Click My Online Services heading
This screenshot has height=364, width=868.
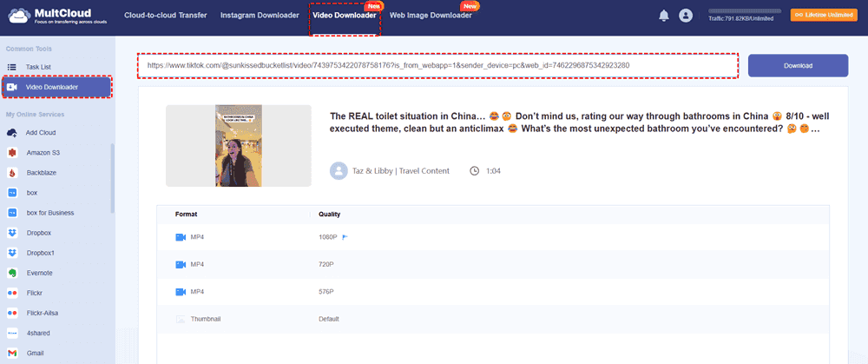tap(35, 114)
